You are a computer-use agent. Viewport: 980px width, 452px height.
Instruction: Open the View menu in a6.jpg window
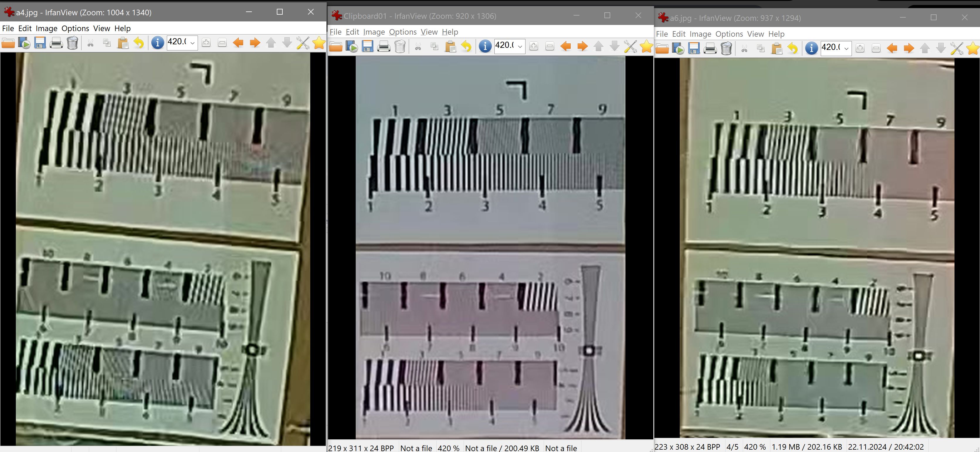[755, 34]
